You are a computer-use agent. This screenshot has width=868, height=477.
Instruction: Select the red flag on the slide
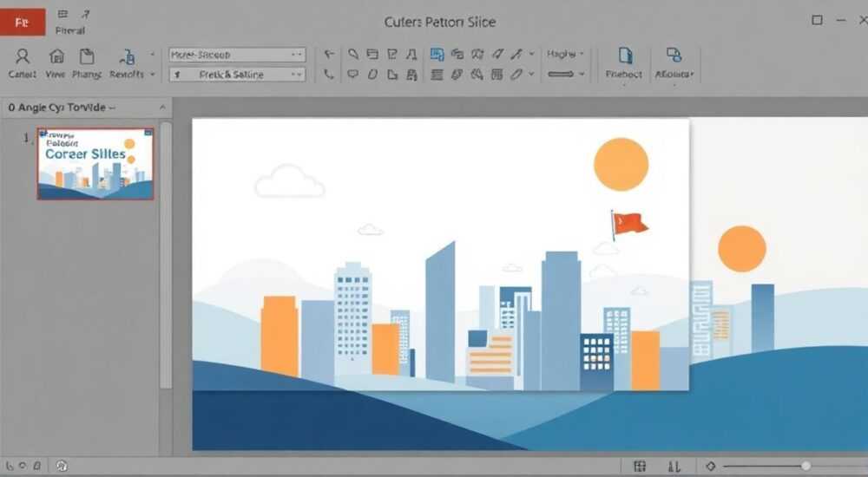pos(628,225)
